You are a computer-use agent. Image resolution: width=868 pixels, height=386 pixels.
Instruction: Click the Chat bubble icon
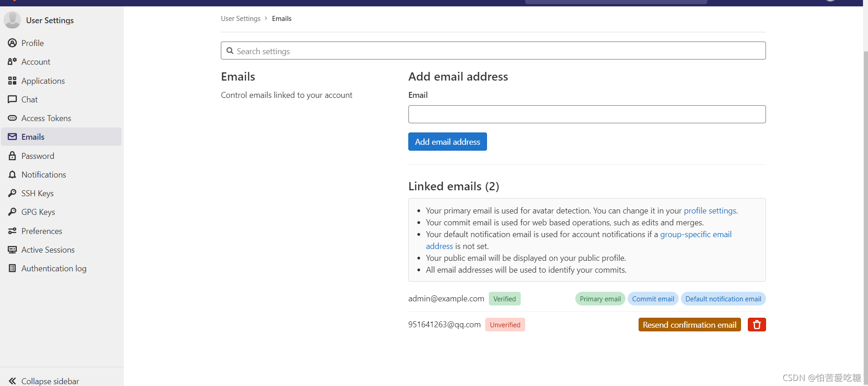coord(12,99)
